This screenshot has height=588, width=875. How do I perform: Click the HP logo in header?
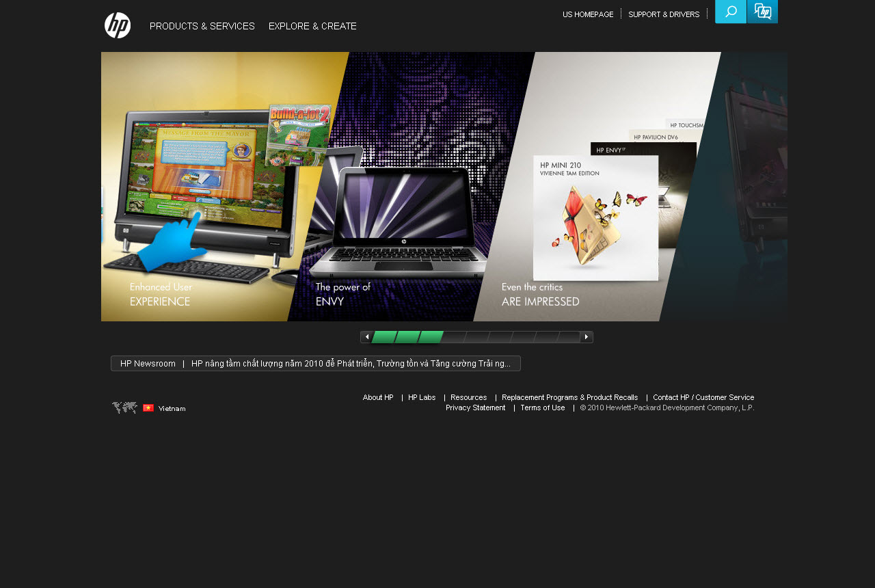(118, 25)
